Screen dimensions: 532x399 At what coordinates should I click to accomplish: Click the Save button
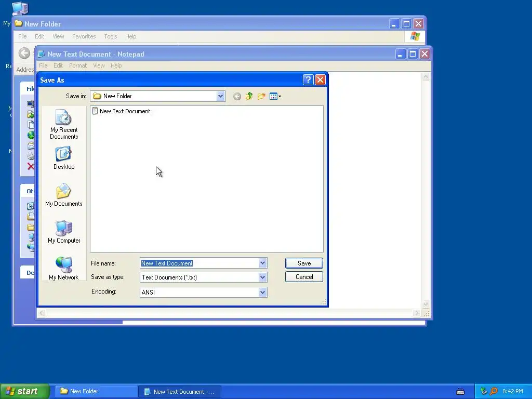point(304,263)
